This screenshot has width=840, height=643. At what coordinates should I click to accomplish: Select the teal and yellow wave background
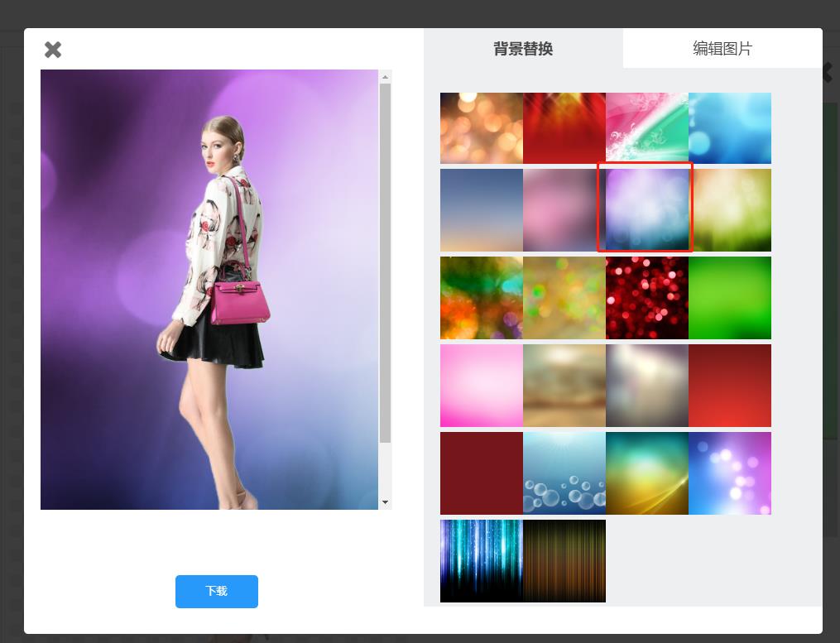pyautogui.click(x=647, y=473)
